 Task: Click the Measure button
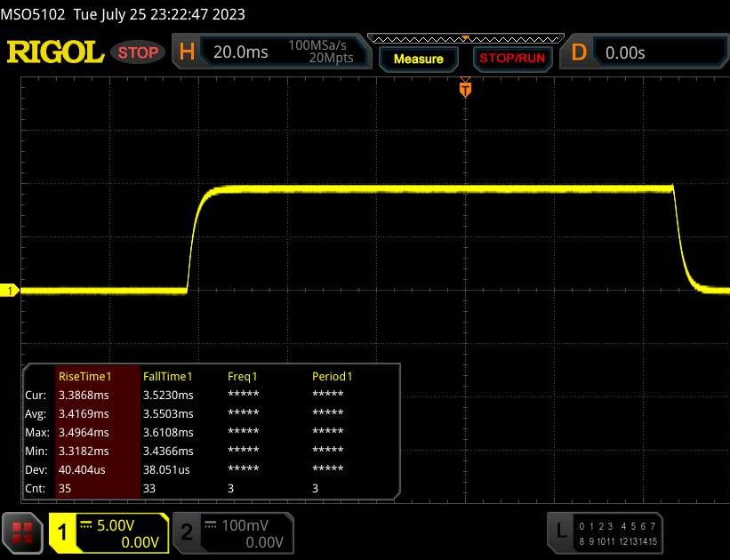pyautogui.click(x=418, y=59)
